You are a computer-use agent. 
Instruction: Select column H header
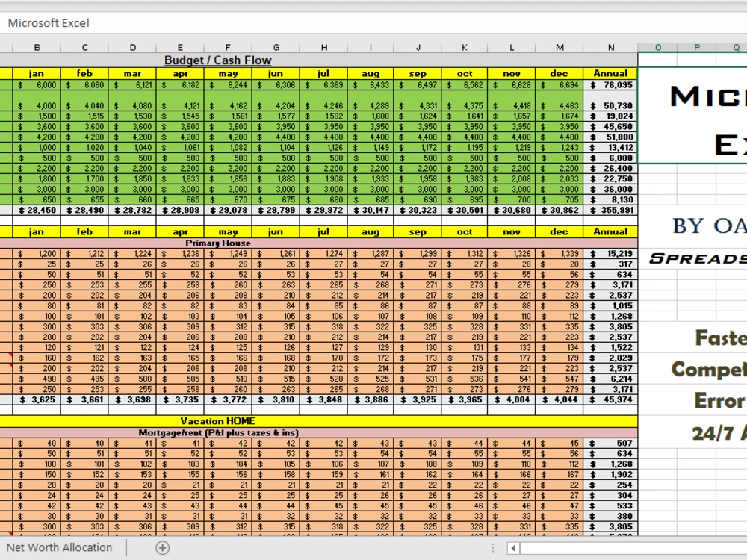[x=324, y=47]
